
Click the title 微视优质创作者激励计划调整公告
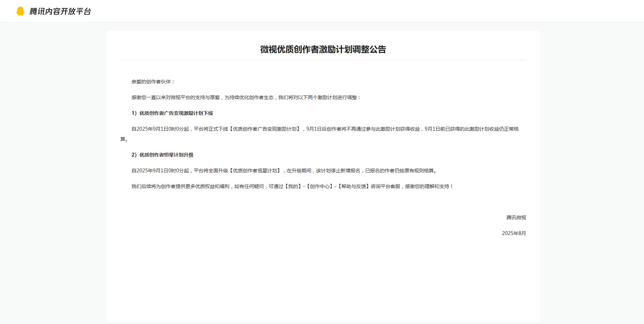(x=323, y=49)
